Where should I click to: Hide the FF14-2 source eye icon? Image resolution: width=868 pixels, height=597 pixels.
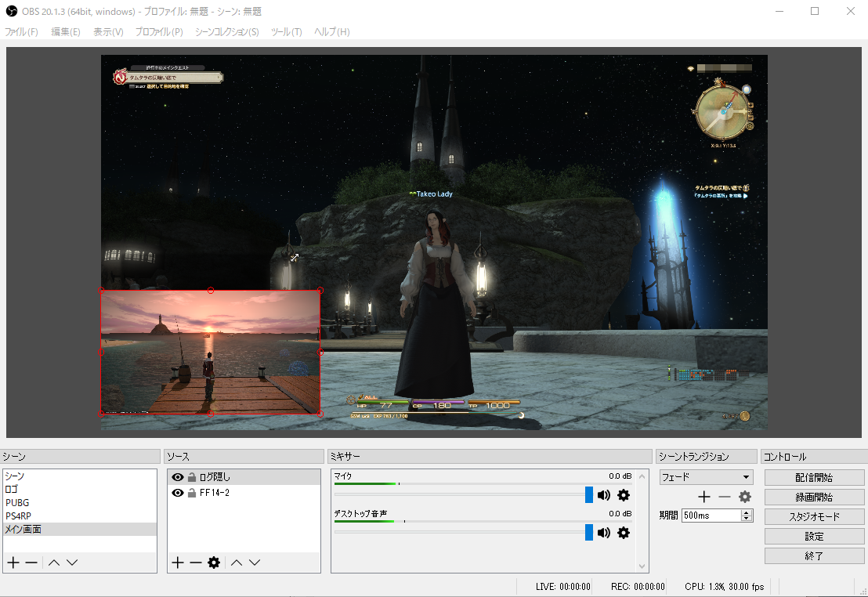pyautogui.click(x=178, y=492)
